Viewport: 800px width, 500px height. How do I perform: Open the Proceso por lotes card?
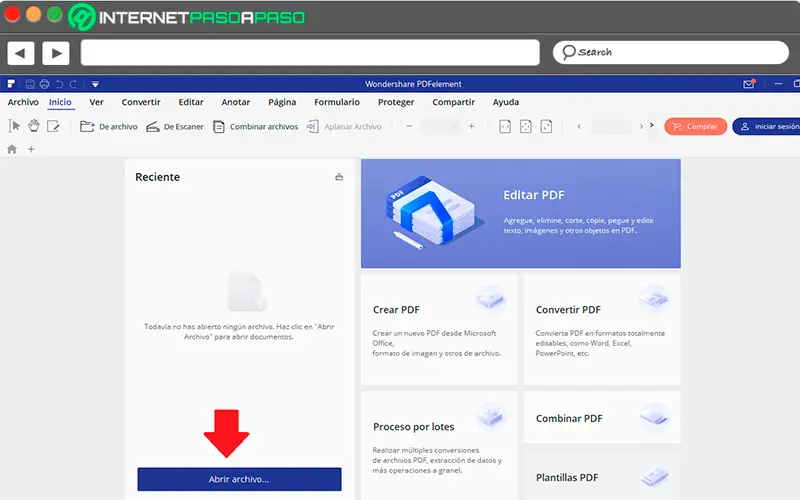point(439,445)
